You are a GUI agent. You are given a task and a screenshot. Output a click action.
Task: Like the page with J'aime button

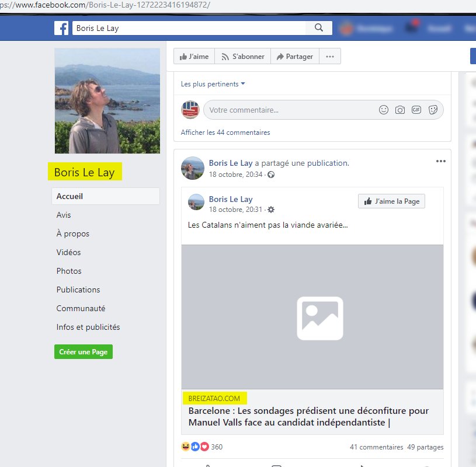click(194, 57)
